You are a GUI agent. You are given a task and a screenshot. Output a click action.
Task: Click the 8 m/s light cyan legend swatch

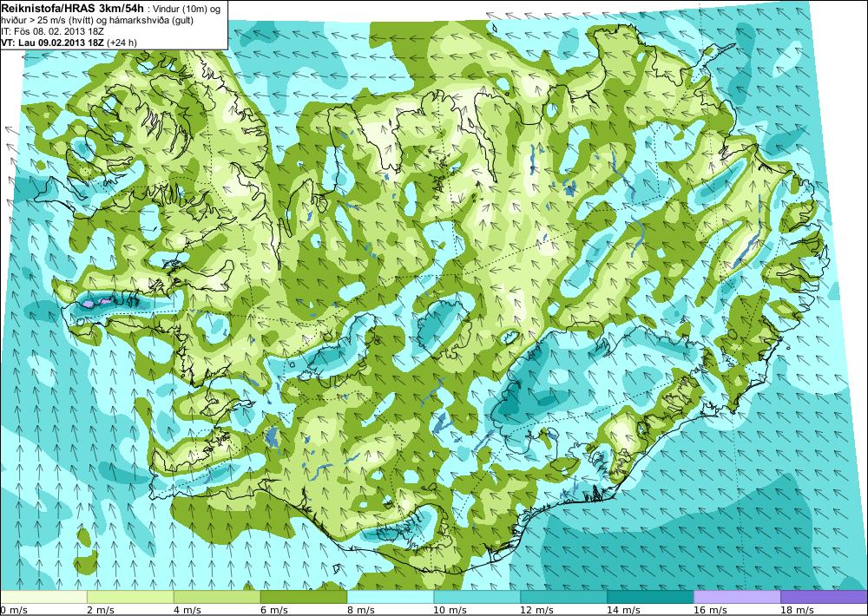coord(391,597)
